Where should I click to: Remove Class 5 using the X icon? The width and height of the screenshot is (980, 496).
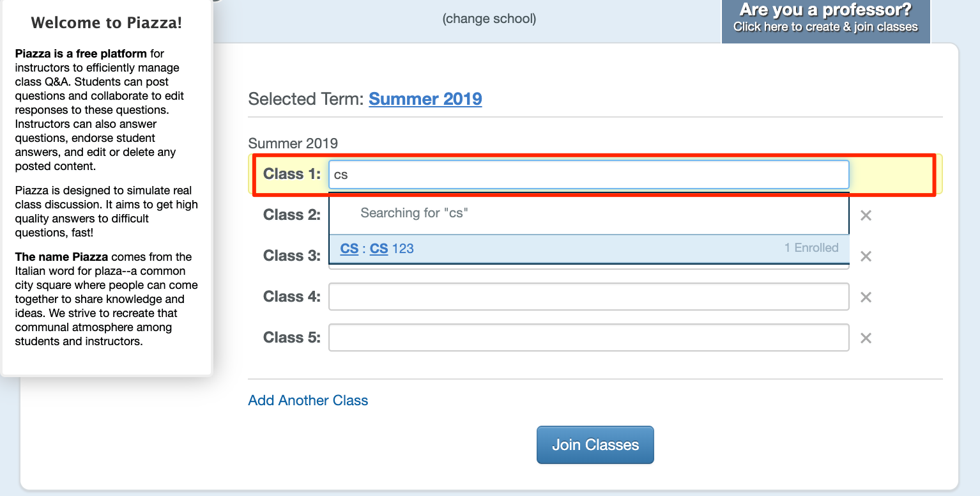(x=866, y=338)
